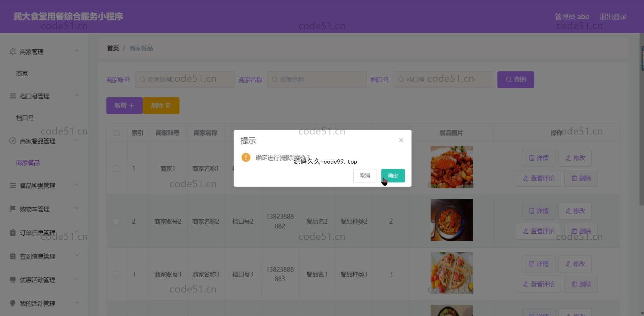Click 删除 for row 3
The height and width of the screenshot is (316, 644).
581,284
